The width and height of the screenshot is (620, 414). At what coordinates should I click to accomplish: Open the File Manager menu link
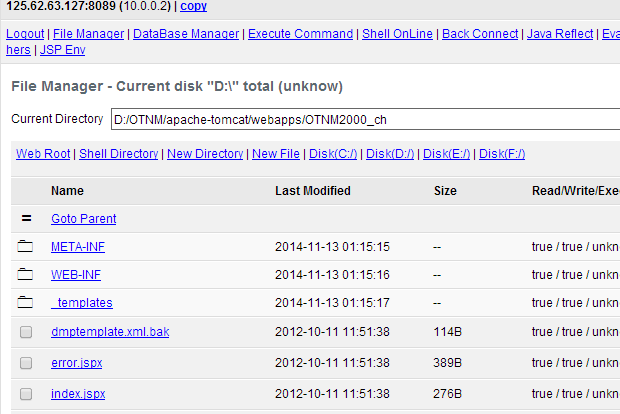tap(89, 34)
